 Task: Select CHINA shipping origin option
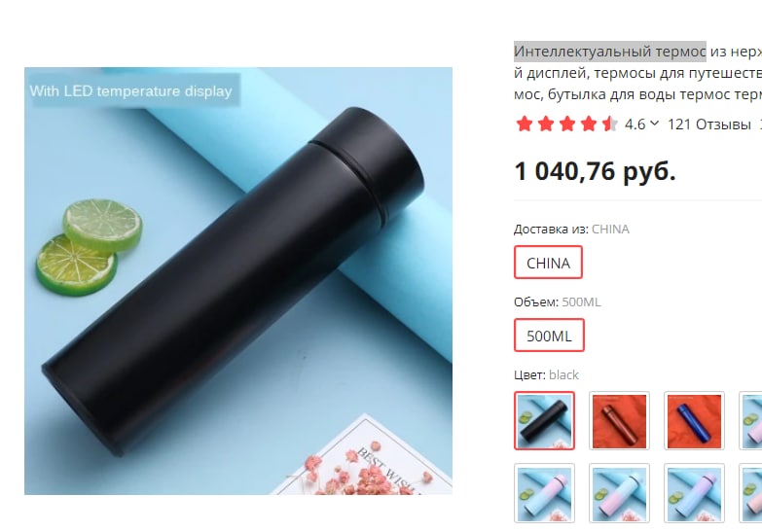pos(548,263)
